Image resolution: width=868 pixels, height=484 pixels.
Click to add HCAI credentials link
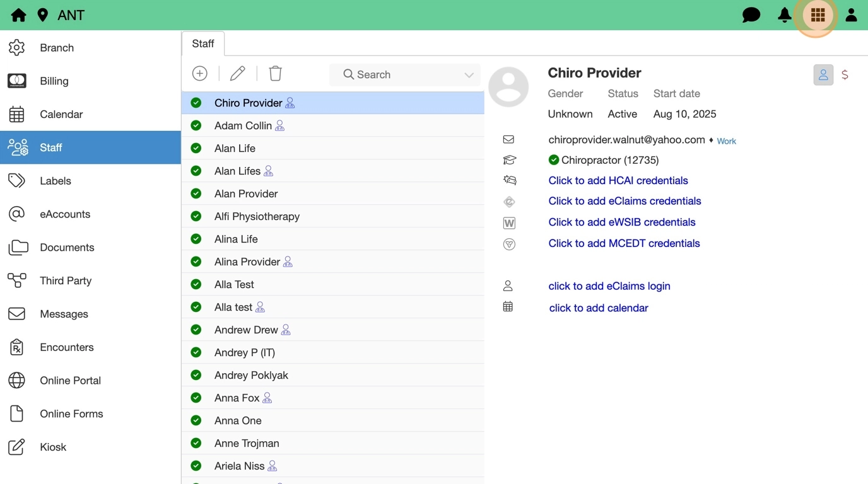[x=618, y=180]
